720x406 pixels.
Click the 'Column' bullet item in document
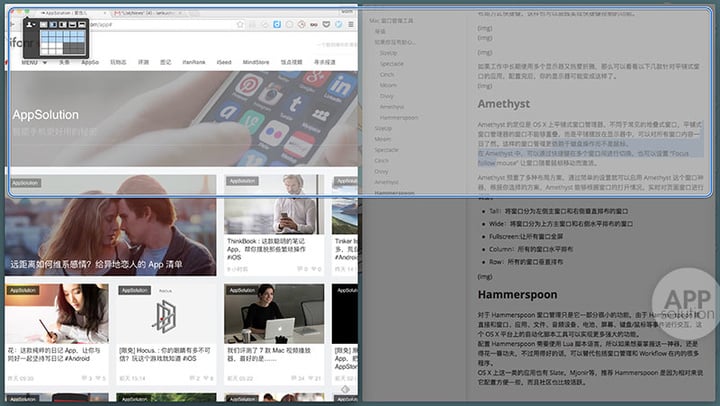point(531,249)
